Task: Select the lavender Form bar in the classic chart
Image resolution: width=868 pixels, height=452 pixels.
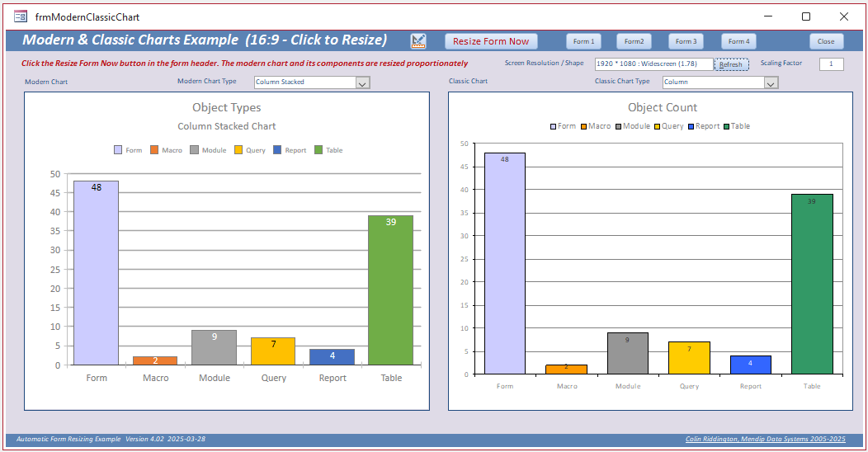Action: pyautogui.click(x=505, y=264)
